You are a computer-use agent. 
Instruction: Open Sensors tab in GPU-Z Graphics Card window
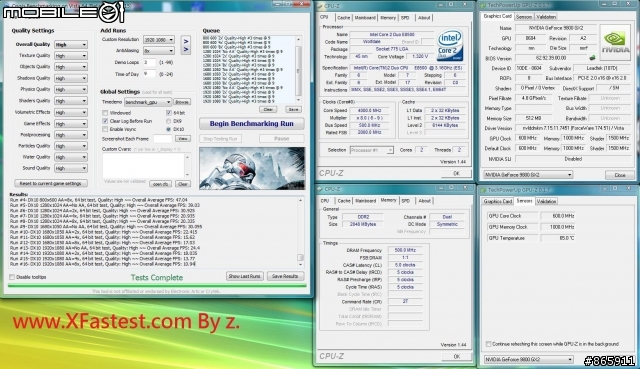click(x=524, y=17)
